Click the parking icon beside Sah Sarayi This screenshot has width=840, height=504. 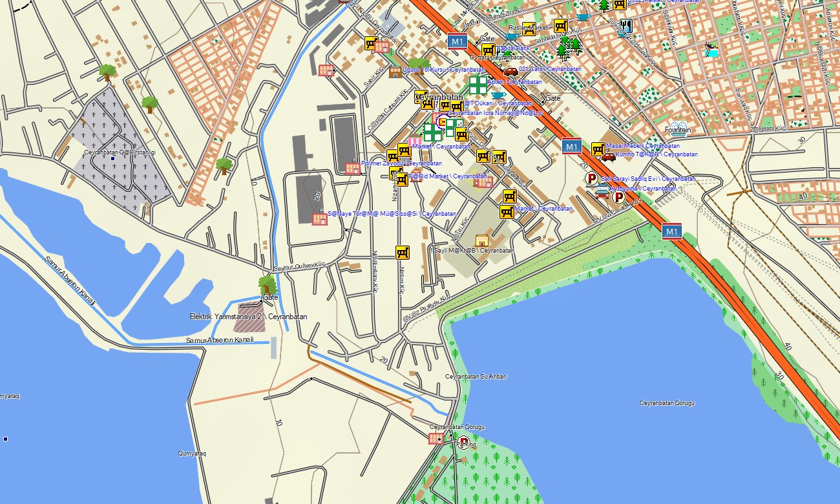[591, 178]
